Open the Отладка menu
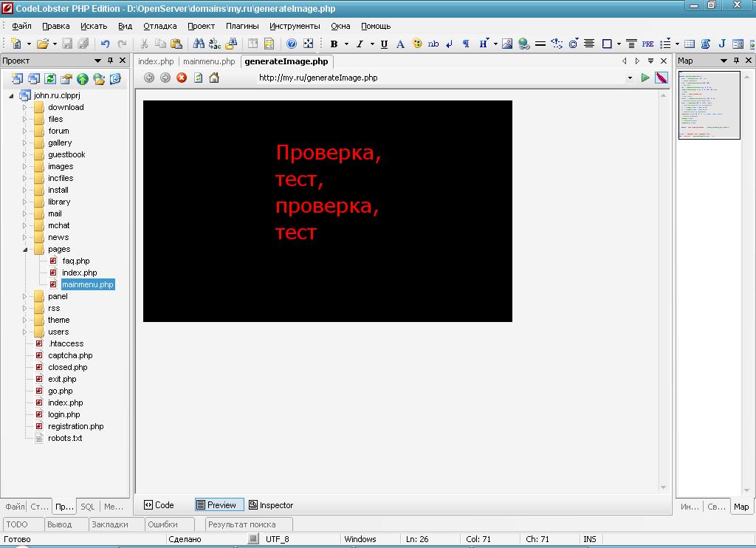756x548 pixels. coord(159,26)
